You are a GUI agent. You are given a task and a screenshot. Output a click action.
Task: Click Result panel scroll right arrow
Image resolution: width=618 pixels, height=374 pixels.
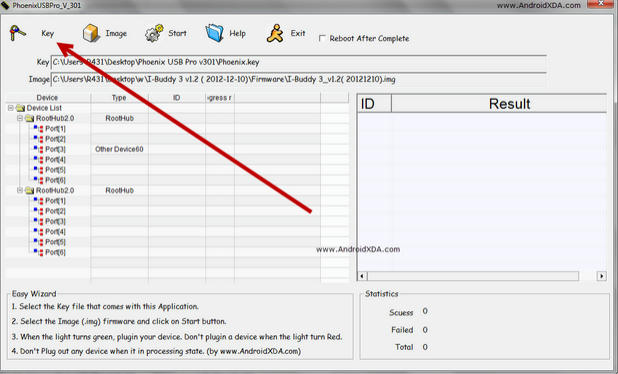pos(601,276)
